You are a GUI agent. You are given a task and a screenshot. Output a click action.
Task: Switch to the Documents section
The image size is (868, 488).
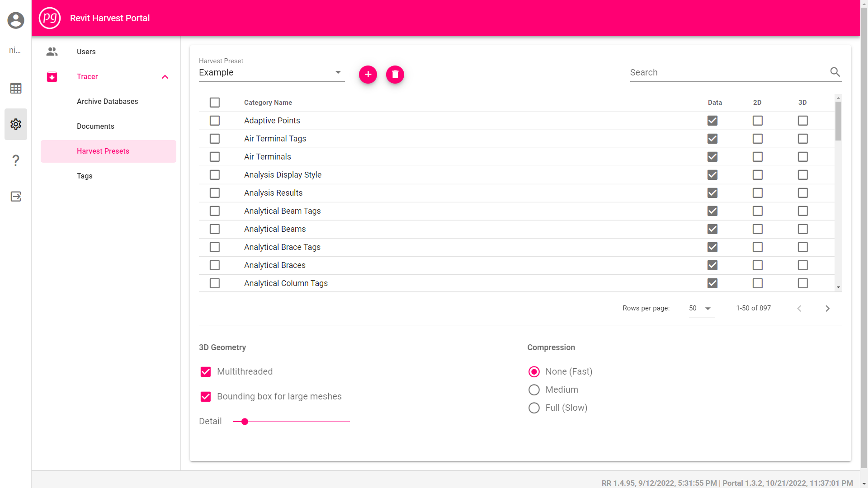95,126
